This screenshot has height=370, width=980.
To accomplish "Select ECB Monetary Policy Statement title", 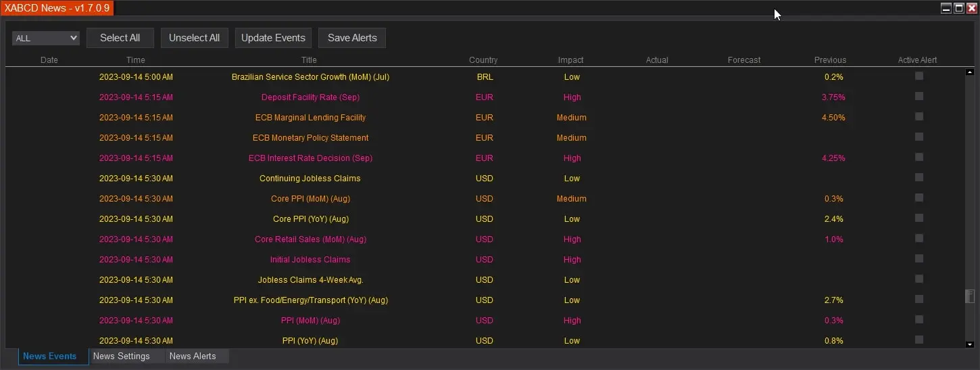I will (x=310, y=138).
